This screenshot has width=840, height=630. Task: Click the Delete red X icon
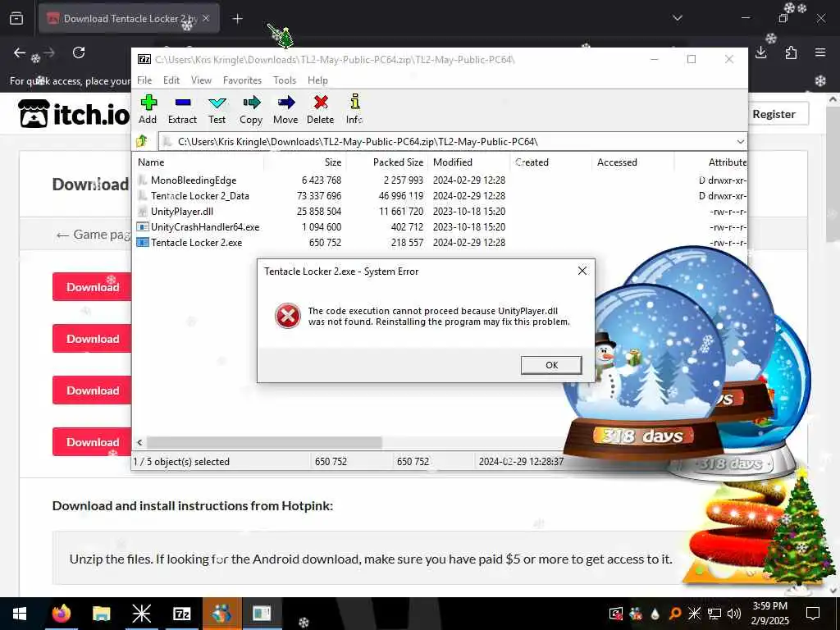click(321, 110)
